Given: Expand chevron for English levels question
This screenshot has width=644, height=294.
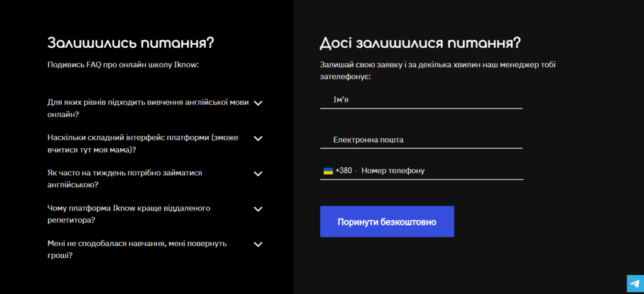Looking at the screenshot, I should coord(257,103).
